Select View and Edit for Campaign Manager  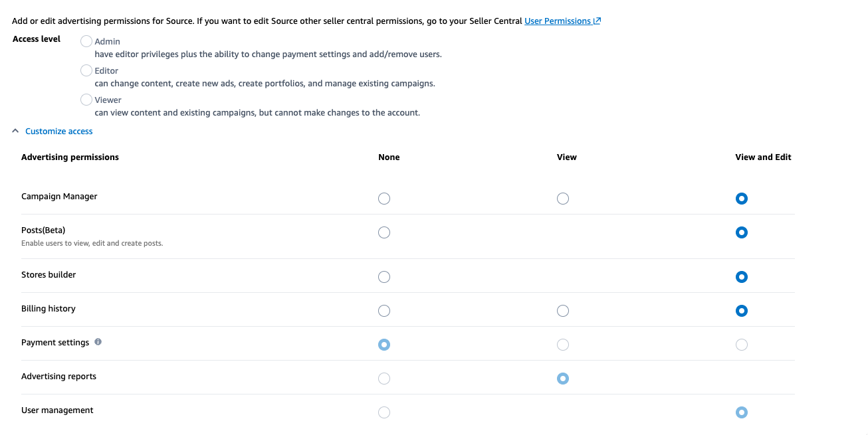742,199
